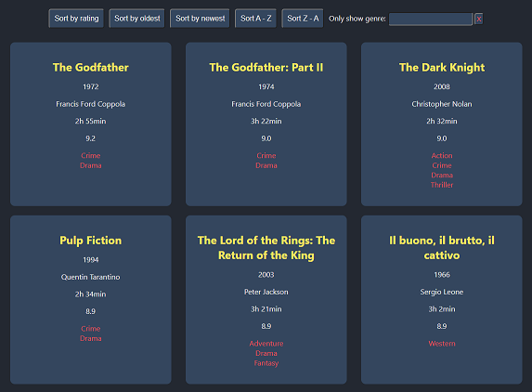The image size is (532, 392).
Task: Select the Fantasy genre tag
Action: tap(266, 363)
